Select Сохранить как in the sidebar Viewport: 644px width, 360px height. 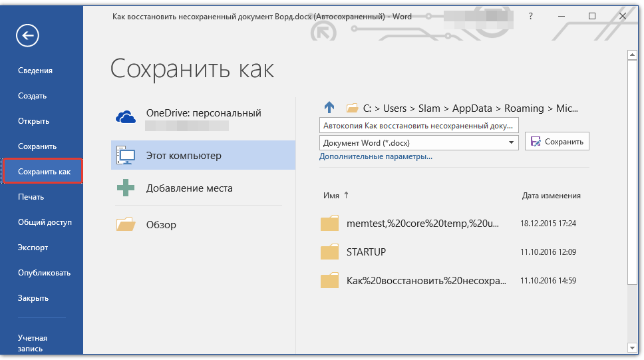coord(43,172)
